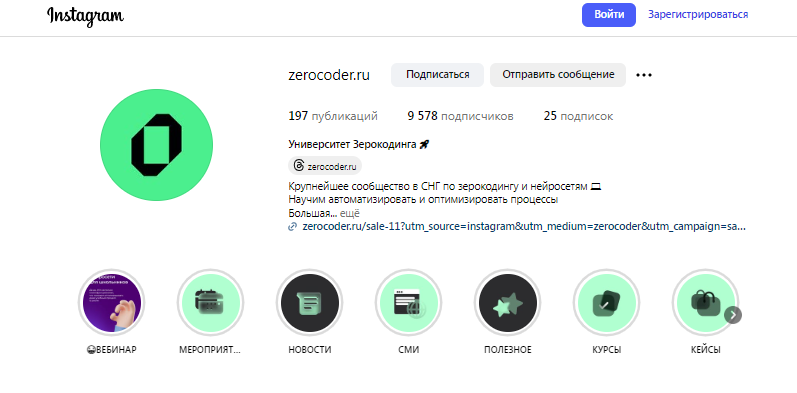Open the КУРСЫ highlight icon

coord(606,303)
